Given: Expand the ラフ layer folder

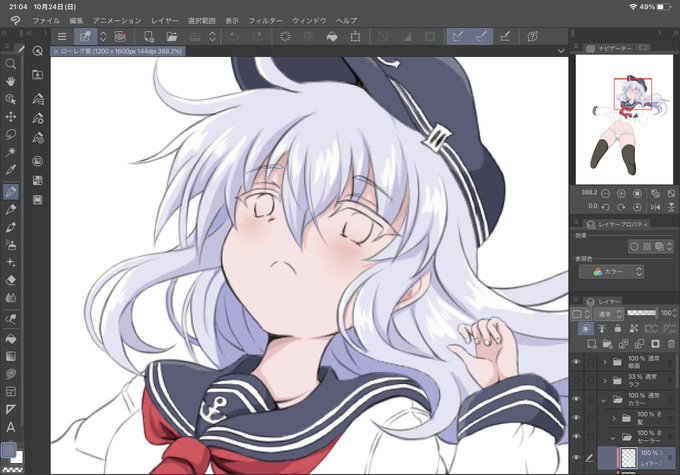Looking at the screenshot, I should [605, 380].
